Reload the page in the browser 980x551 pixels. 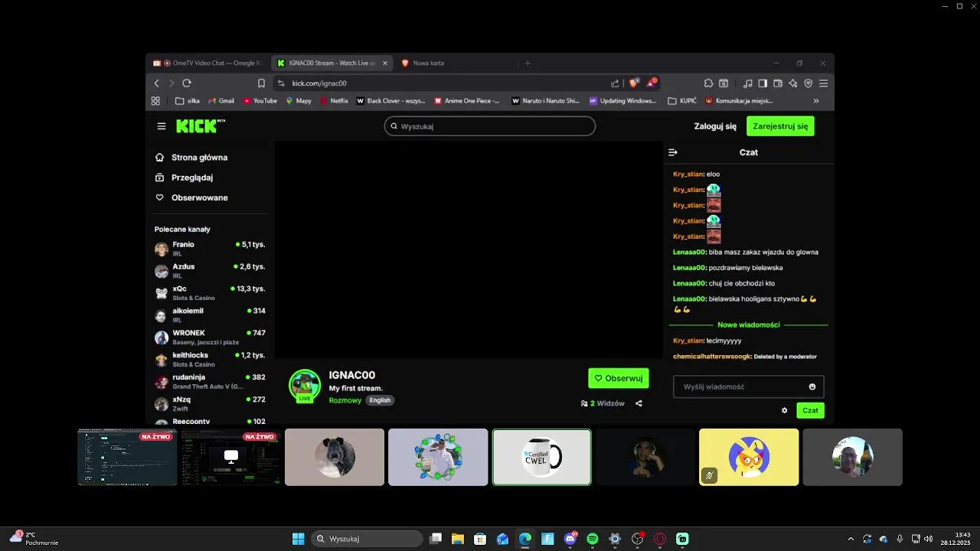187,83
